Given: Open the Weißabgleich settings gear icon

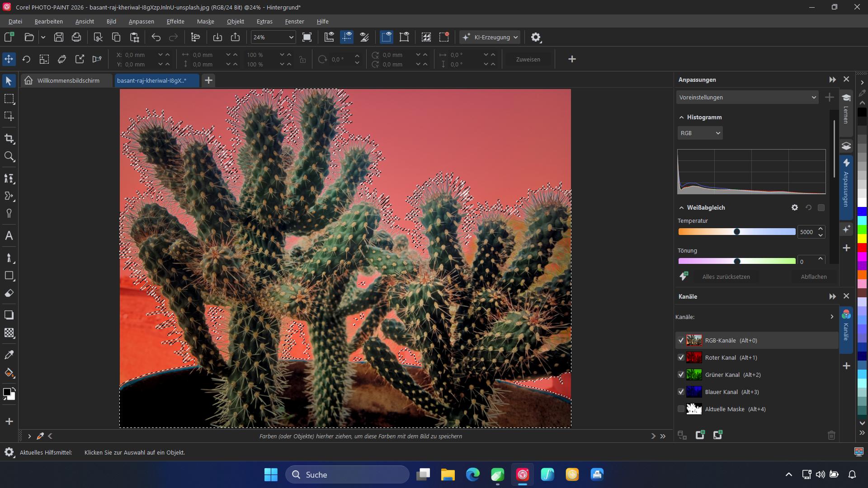Looking at the screenshot, I should pyautogui.click(x=794, y=207).
